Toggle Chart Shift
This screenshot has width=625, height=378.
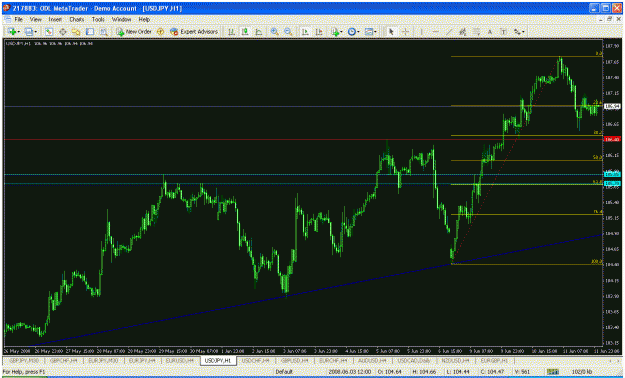(x=319, y=32)
